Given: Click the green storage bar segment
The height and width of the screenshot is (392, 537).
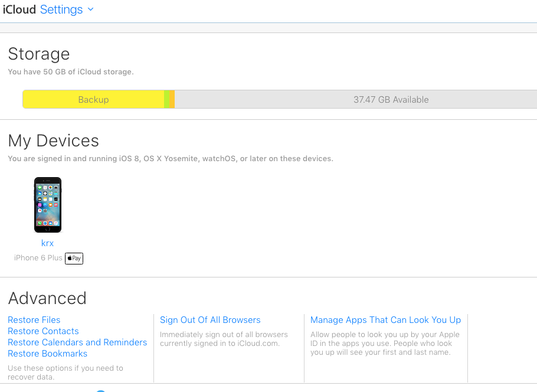Looking at the screenshot, I should click(x=167, y=99).
